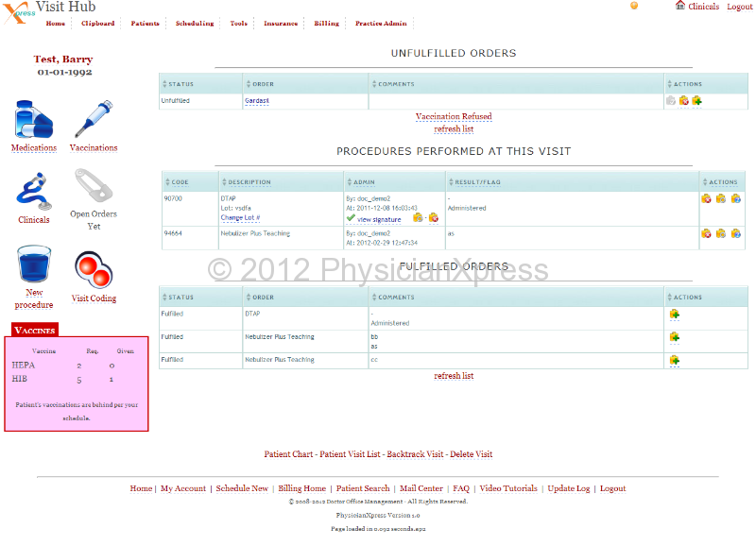Click view signature in the DTAP row
756x545 pixels.
378,219
